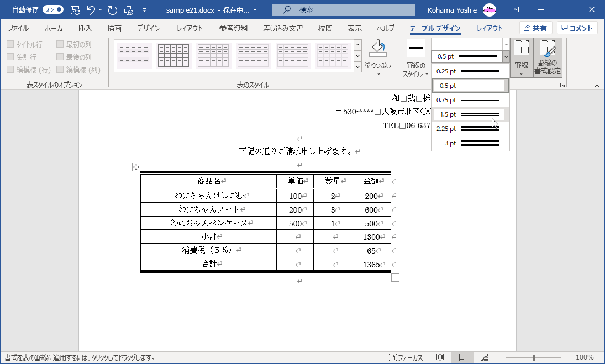Image resolution: width=605 pixels, height=364 pixels.
Task: Click into the 検索 search box
Action: (x=344, y=10)
